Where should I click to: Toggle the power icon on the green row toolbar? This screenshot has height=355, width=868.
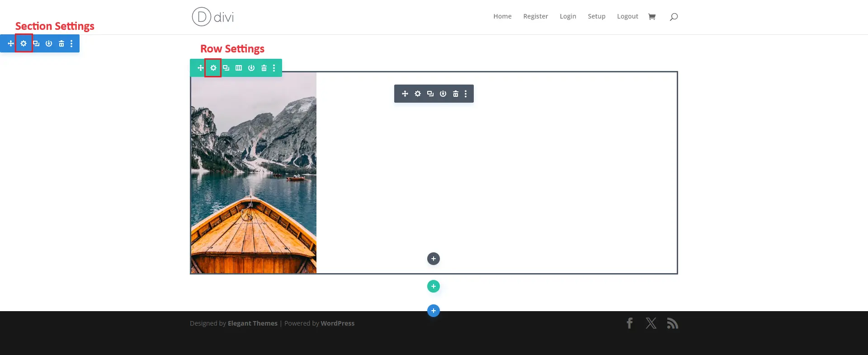pyautogui.click(x=251, y=68)
